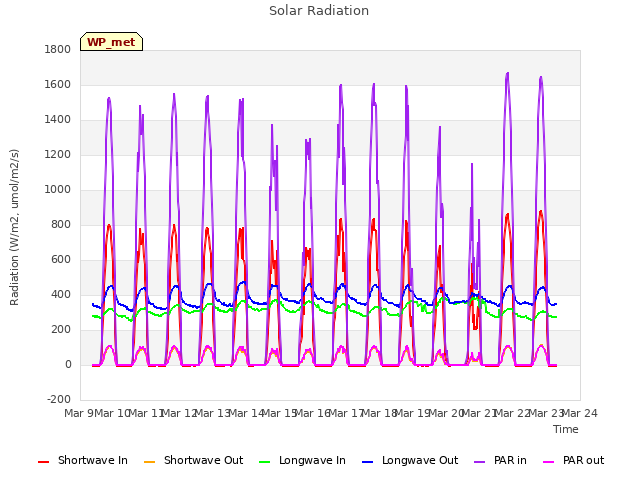This screenshot has width=640, height=480.
Task: Click the red Shortwave In legend swatch
Action: (43, 462)
